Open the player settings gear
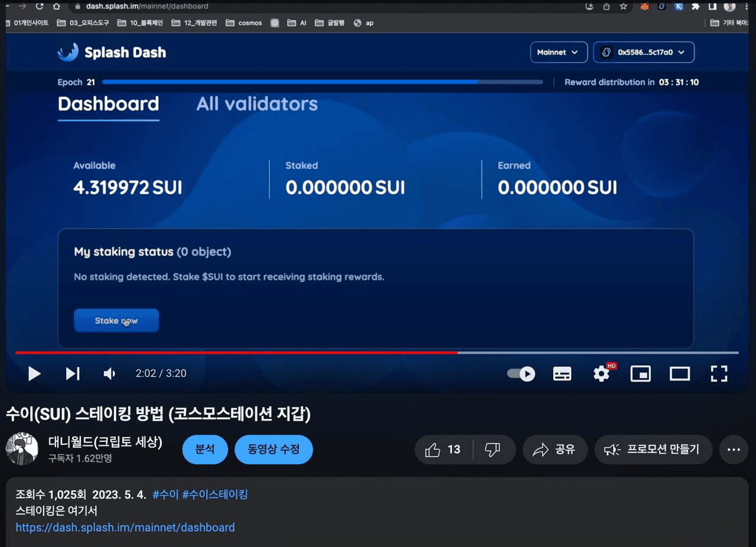 coord(602,373)
